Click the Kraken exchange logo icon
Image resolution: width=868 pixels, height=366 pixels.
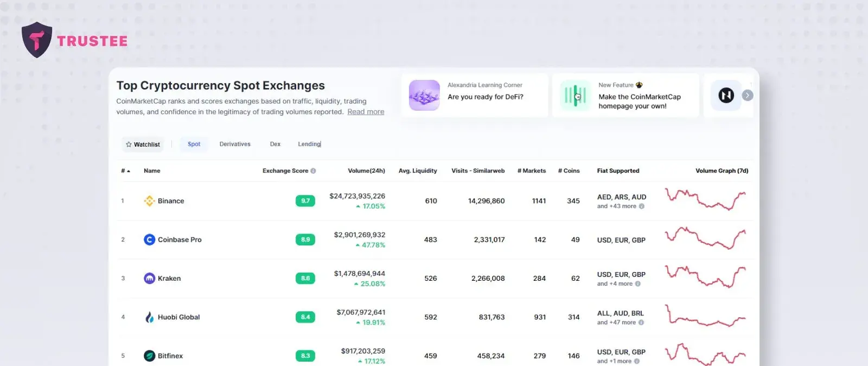(x=149, y=279)
